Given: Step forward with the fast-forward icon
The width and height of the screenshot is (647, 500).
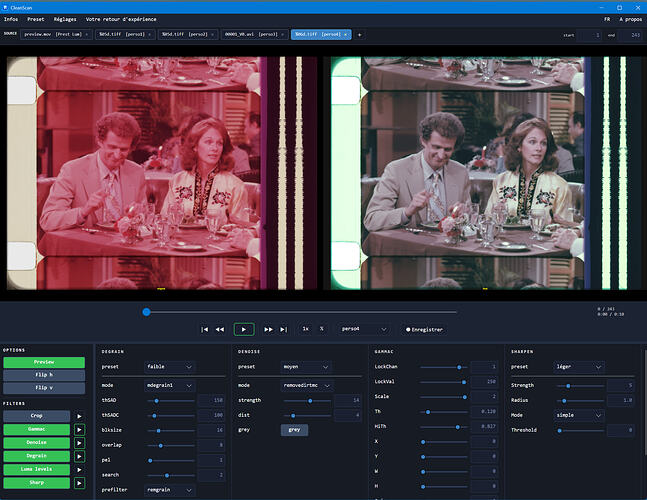Looking at the screenshot, I should click(268, 328).
